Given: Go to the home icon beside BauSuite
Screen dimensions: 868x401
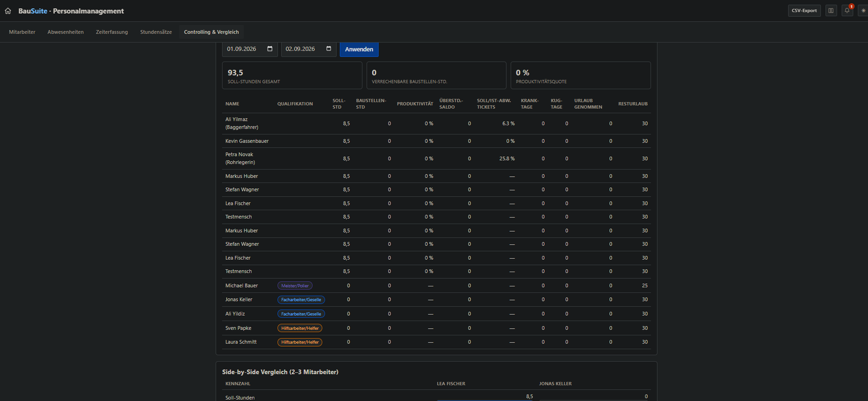Looking at the screenshot, I should tap(8, 11).
